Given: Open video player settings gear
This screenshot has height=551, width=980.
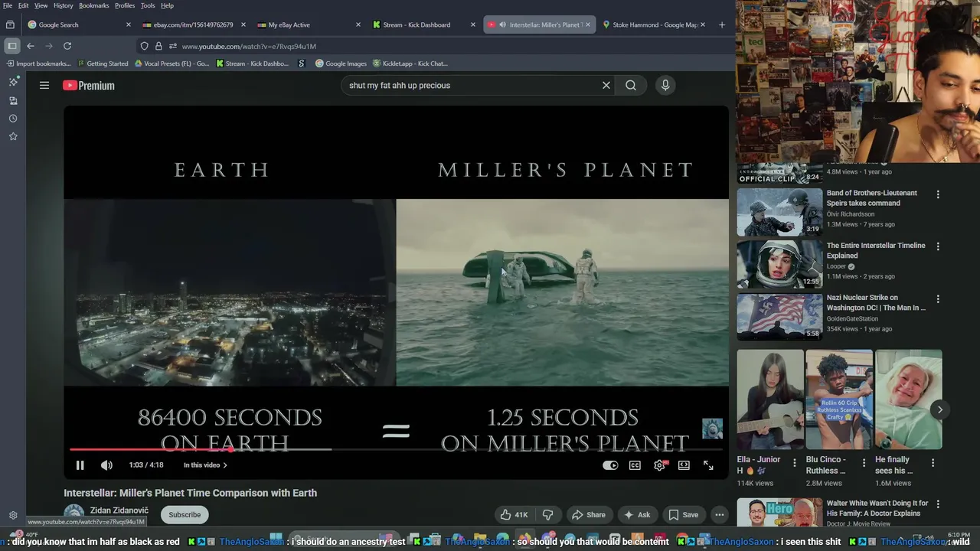Looking at the screenshot, I should pos(659,465).
